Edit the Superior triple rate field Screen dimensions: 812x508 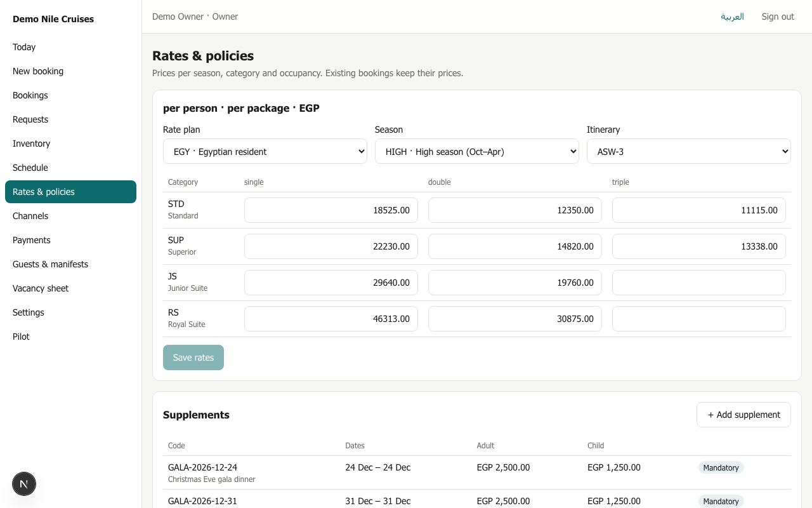[x=699, y=246]
